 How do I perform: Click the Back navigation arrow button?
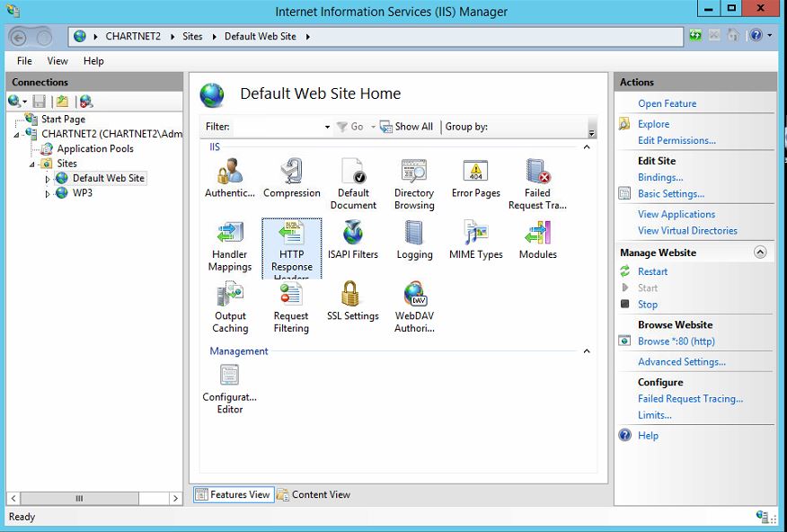(x=18, y=37)
